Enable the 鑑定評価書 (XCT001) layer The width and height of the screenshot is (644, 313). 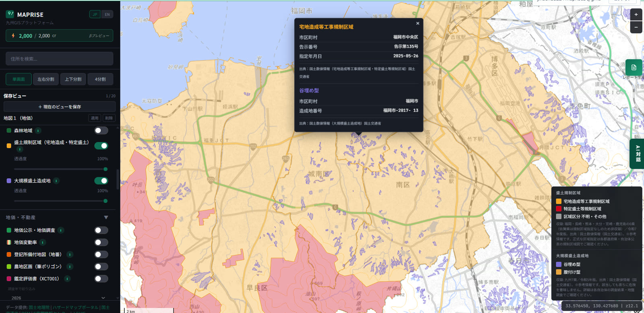(x=101, y=278)
